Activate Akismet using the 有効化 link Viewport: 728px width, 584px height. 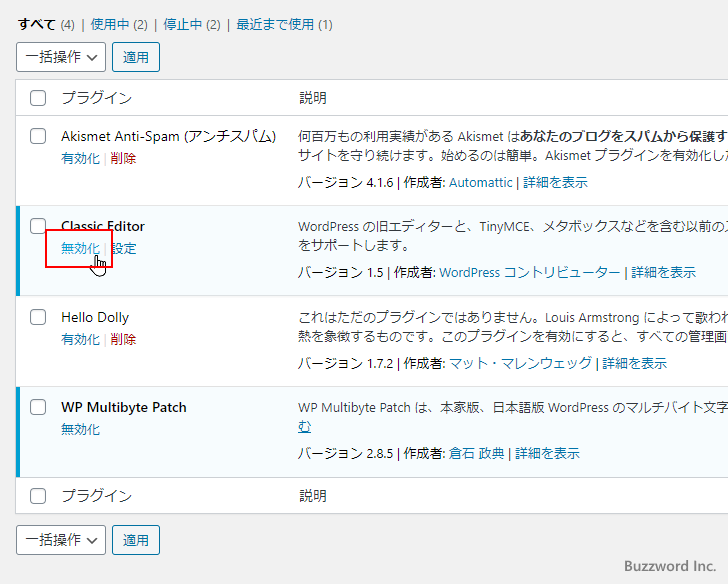[x=80, y=158]
